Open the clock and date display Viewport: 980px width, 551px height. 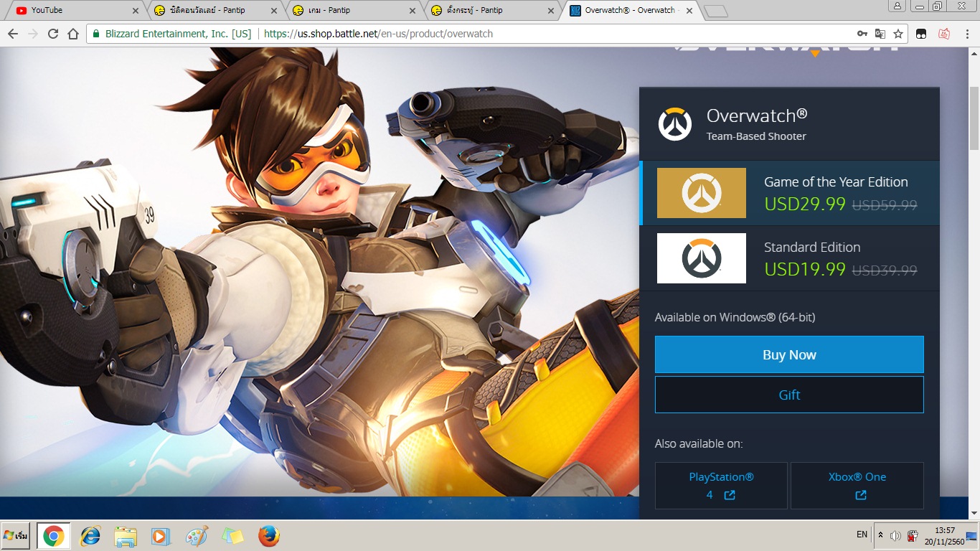click(945, 535)
